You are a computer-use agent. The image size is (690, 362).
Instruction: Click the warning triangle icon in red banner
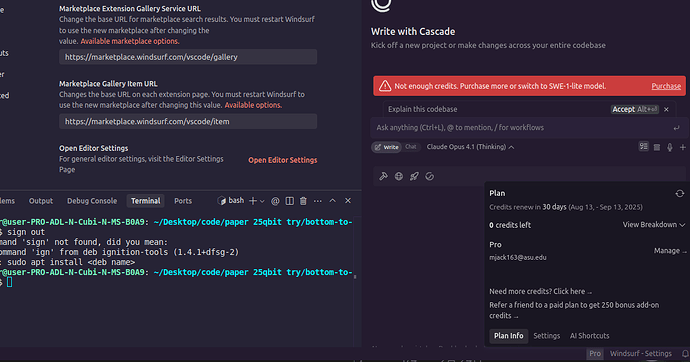click(x=385, y=86)
